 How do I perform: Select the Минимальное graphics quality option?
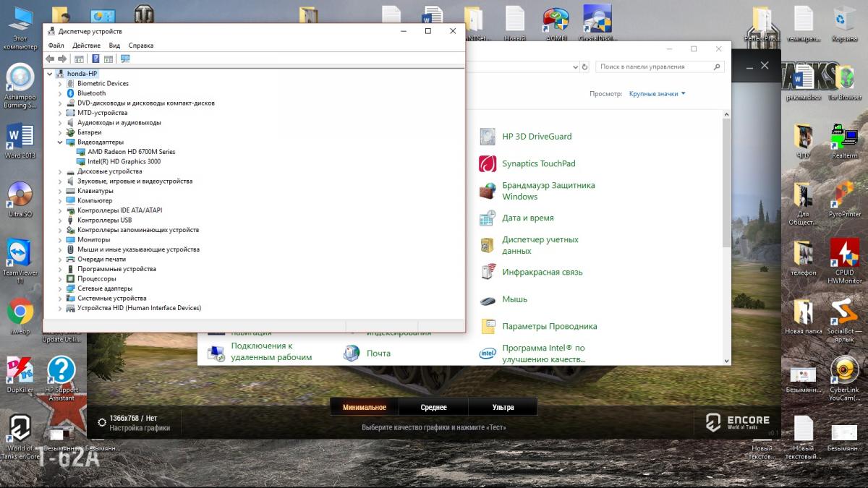pos(365,407)
